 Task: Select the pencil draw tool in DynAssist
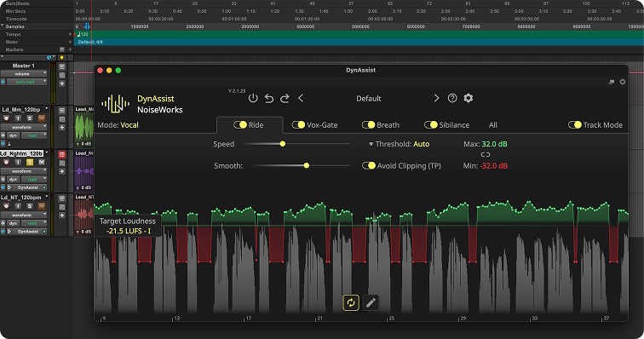click(371, 303)
